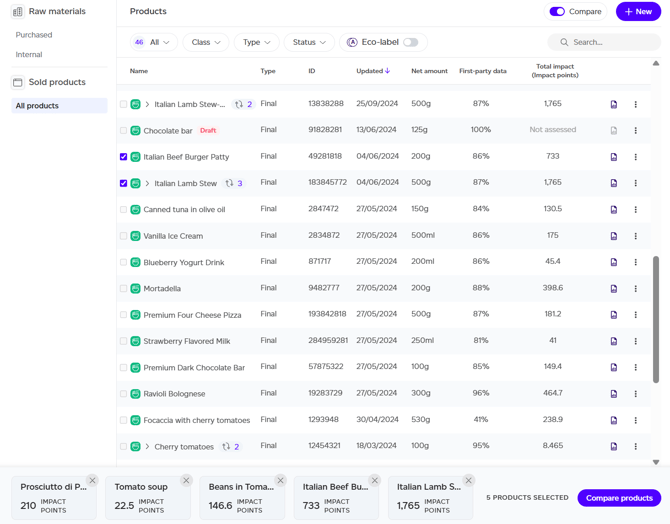Click the variants icon beside Italian Lamb Stew

[x=229, y=184]
